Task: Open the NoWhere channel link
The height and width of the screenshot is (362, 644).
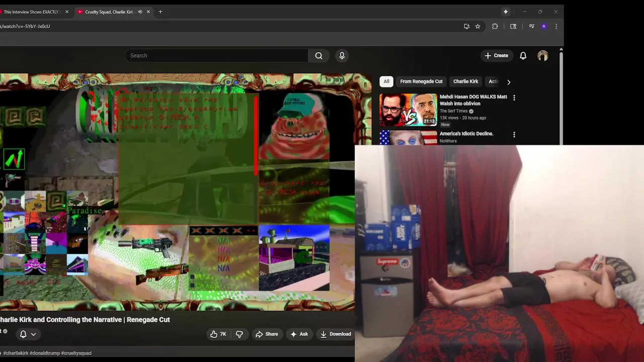Action: 448,141
